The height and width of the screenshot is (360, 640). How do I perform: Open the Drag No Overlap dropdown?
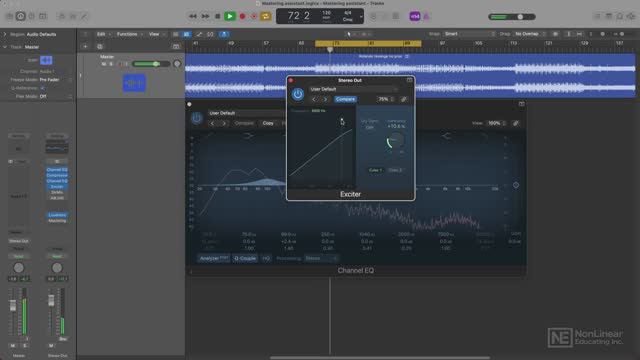pyautogui.click(x=530, y=34)
